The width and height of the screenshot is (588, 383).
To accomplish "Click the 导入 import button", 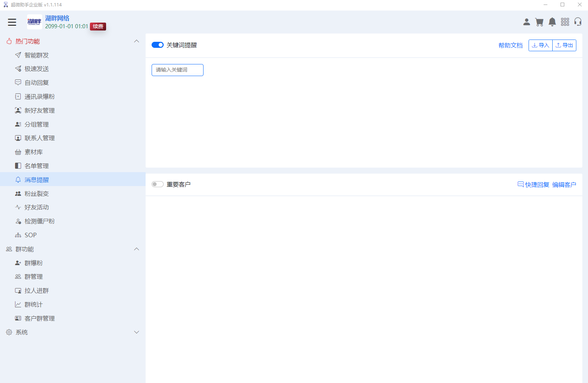I will point(540,46).
